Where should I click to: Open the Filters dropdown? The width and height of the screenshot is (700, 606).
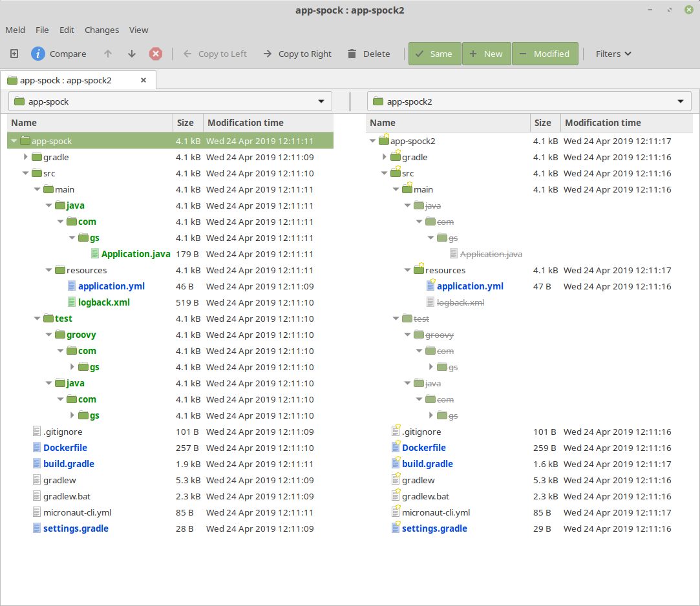(613, 54)
